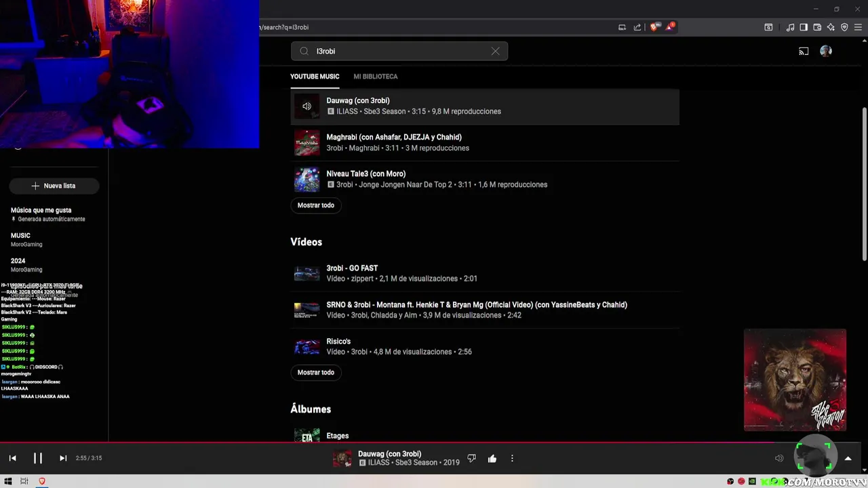Open the SRNO & 3robi - Montana video
Viewport: 868px width, 488px height.
pos(477,305)
